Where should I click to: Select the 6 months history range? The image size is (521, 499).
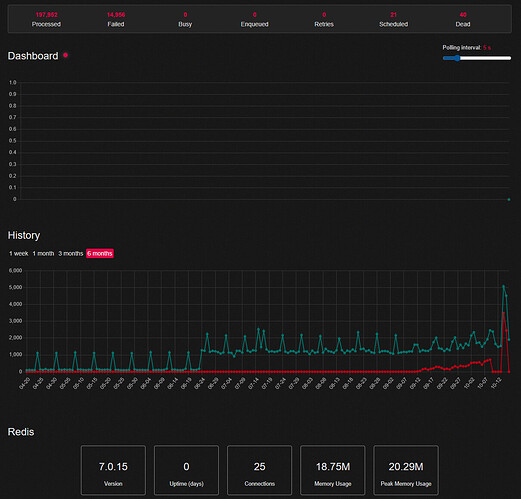coord(100,253)
